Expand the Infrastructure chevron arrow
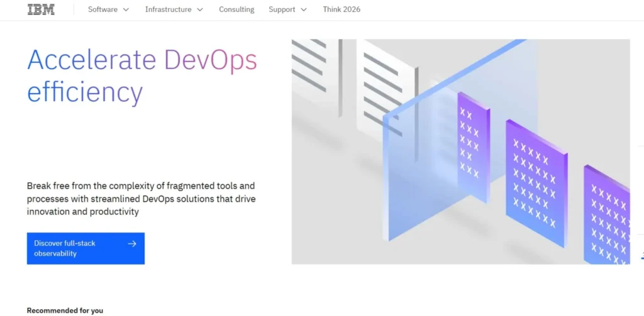This screenshot has width=644, height=316. (x=200, y=9)
